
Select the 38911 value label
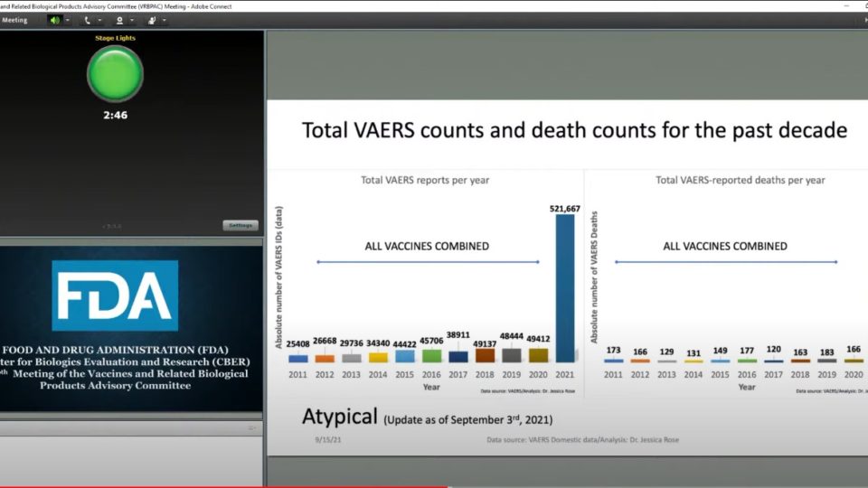tap(458, 334)
